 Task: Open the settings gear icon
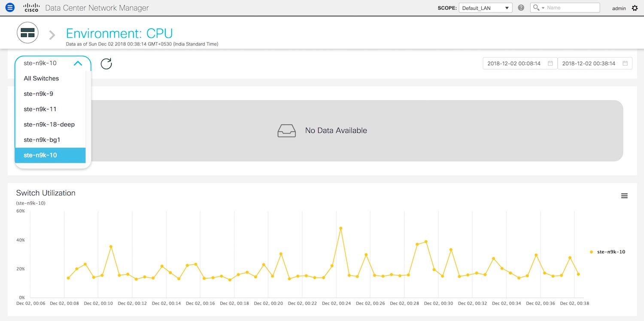[x=635, y=8]
